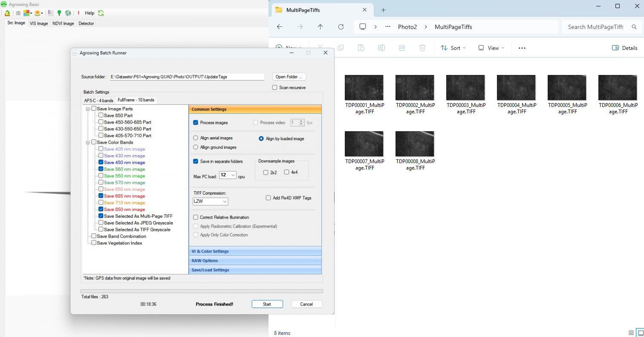Click the Copy icon in Explorer toolbar
The width and height of the screenshot is (644, 337).
(x=340, y=48)
